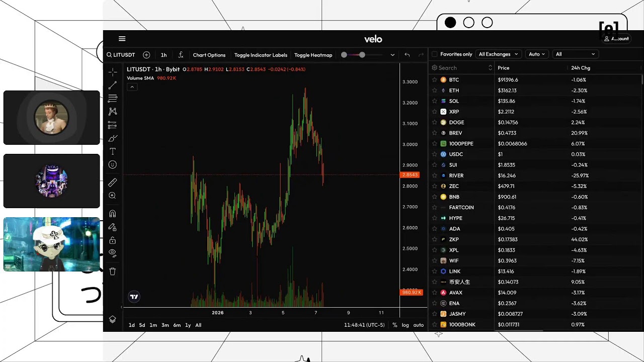
Task: Toggle visibility of all drawings
Action: click(x=112, y=253)
